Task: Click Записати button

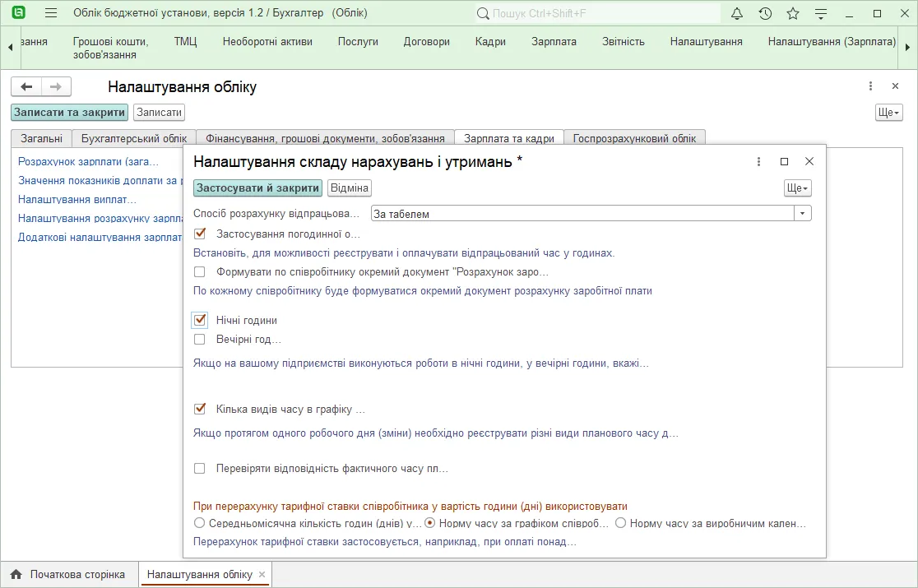Action: click(160, 113)
